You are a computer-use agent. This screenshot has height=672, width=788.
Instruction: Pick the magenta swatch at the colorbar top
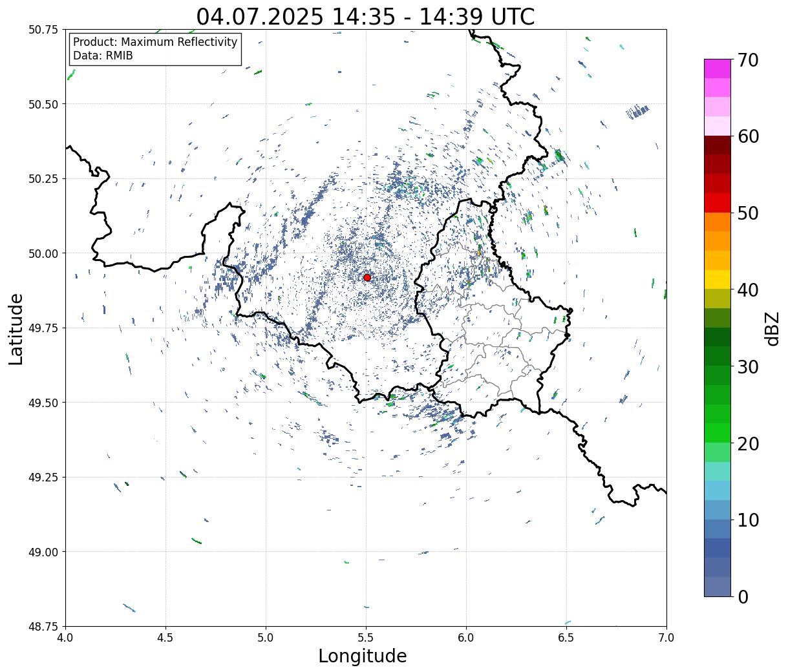click(718, 68)
